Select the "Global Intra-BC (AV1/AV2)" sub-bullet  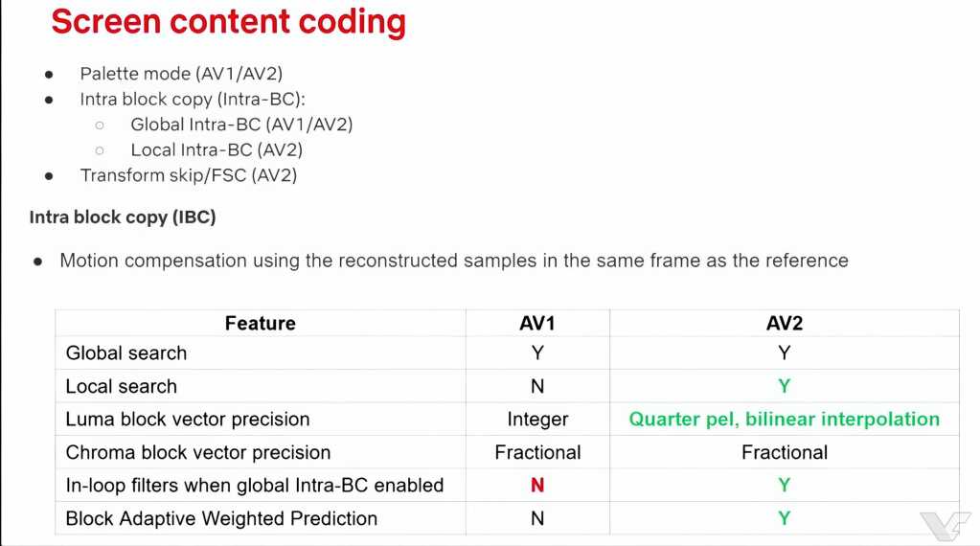(241, 125)
